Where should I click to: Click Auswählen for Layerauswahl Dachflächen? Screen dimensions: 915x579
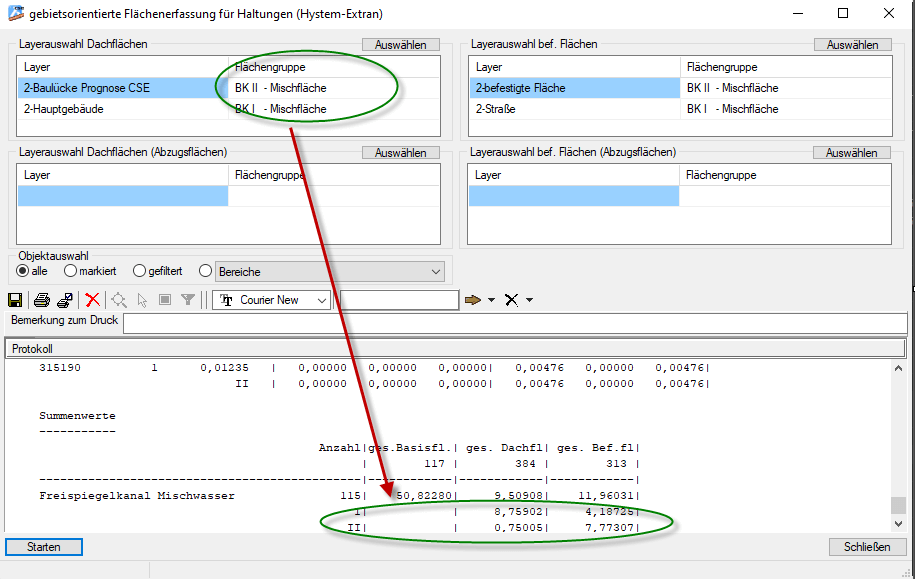[400, 45]
